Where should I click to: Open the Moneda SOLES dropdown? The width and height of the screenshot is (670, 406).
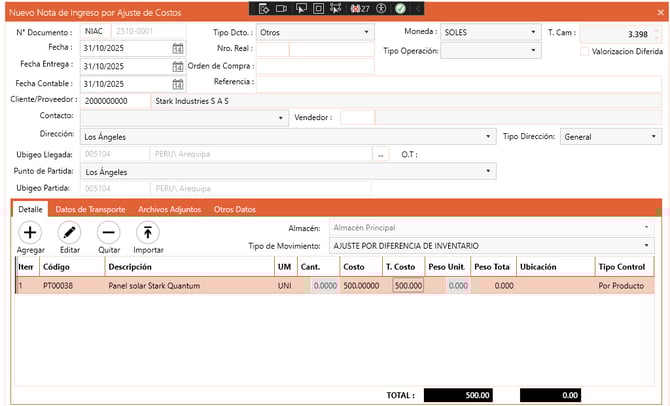pos(534,32)
